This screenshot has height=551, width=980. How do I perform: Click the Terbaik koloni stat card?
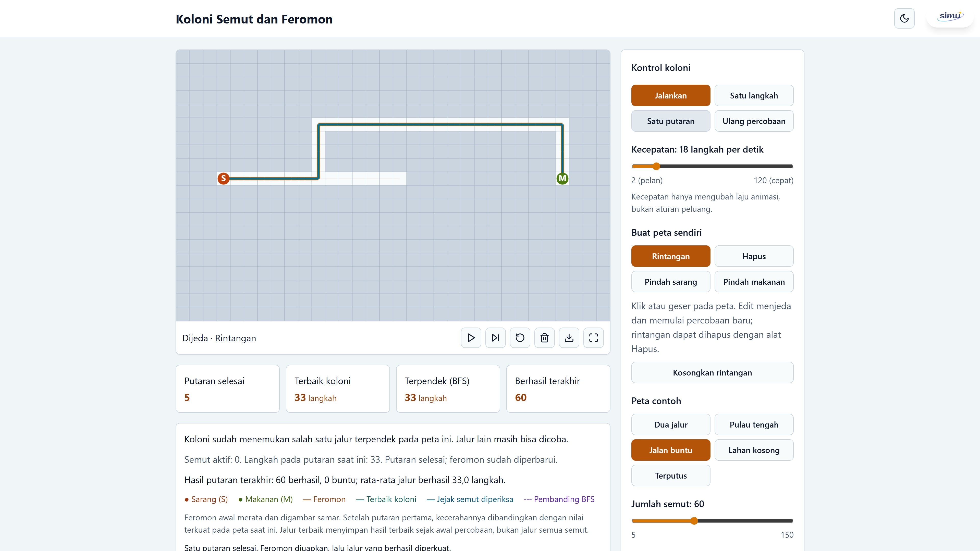[337, 389]
